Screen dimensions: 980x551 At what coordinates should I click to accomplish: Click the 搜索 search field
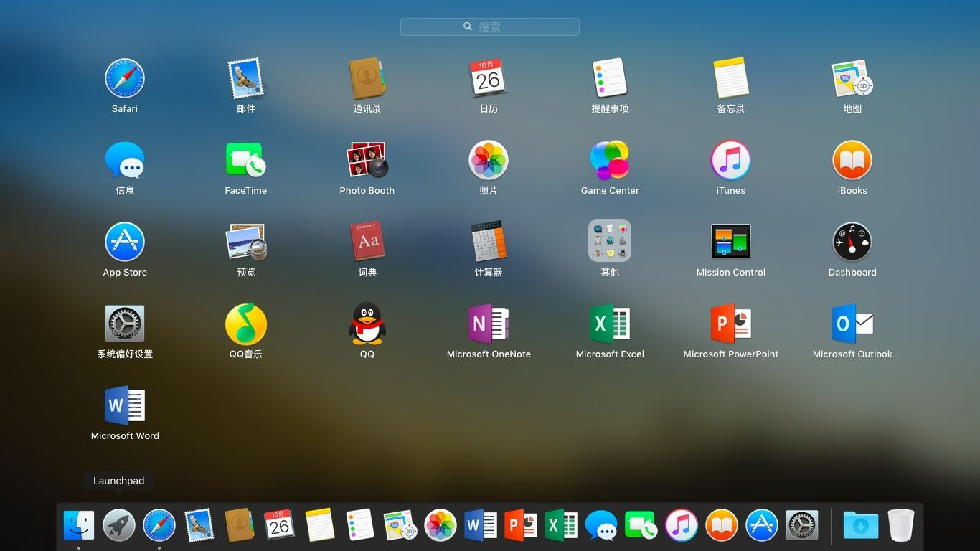(490, 27)
